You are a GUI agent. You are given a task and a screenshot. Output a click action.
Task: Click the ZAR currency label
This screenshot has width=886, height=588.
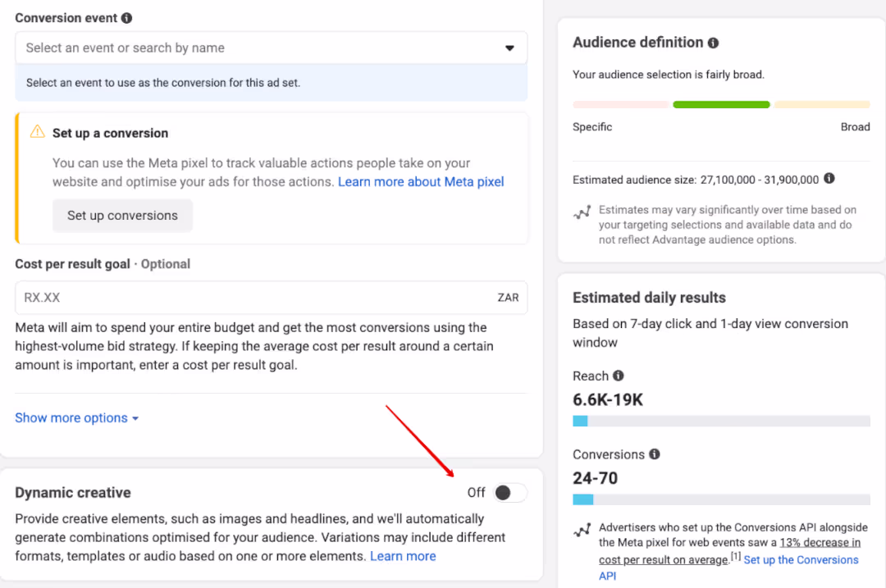tap(508, 298)
